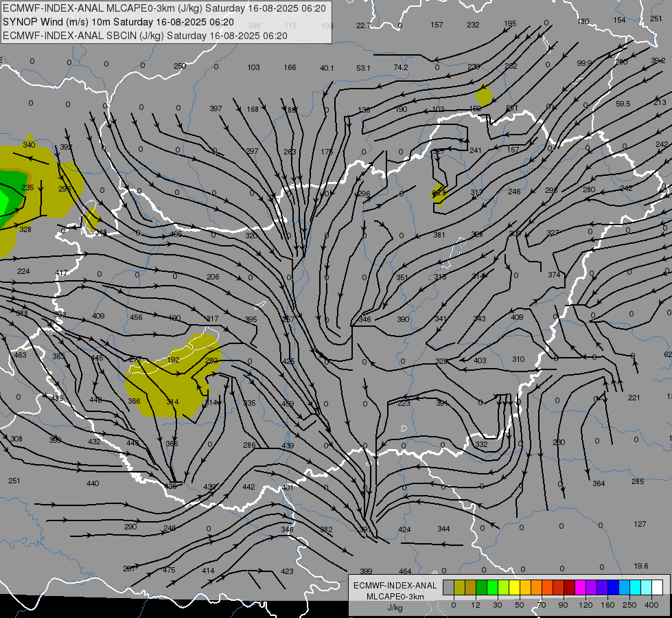The width and height of the screenshot is (672, 618).
Task: Click the map value 53.1
Action: pyautogui.click(x=363, y=68)
